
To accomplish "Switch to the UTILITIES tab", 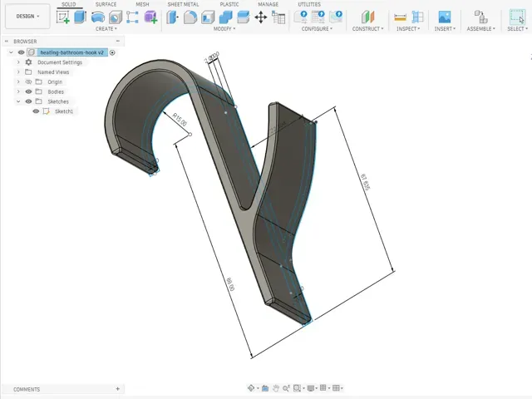I will click(x=309, y=4).
